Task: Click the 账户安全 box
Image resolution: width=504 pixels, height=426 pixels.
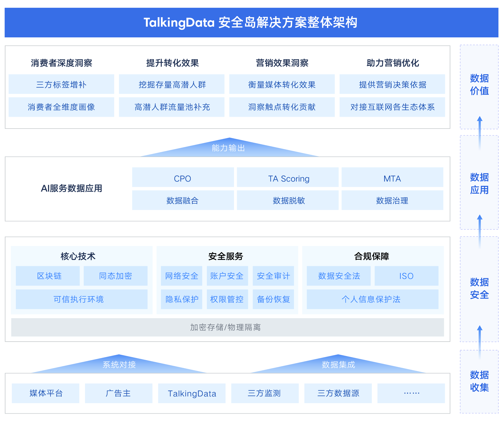Action: (227, 276)
